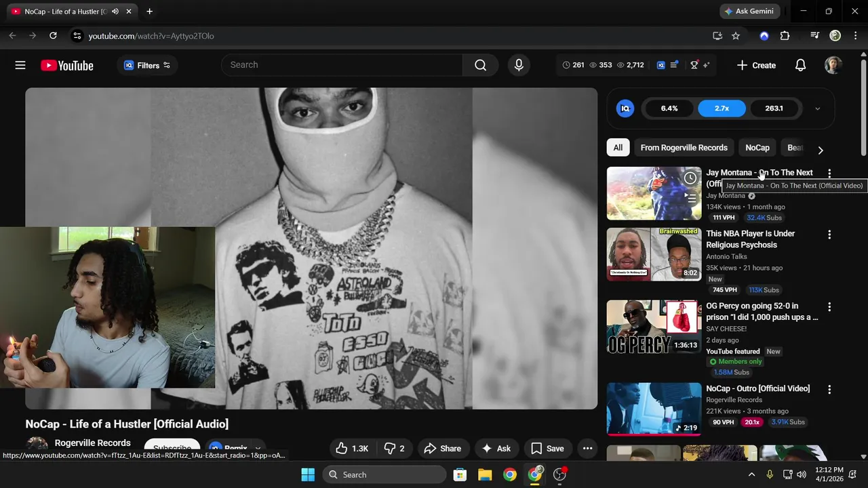
Task: Open options for NoCap Outro video
Action: [x=829, y=390]
